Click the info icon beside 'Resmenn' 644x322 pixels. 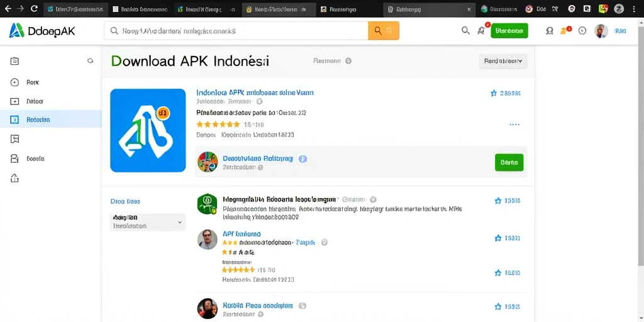click(348, 61)
